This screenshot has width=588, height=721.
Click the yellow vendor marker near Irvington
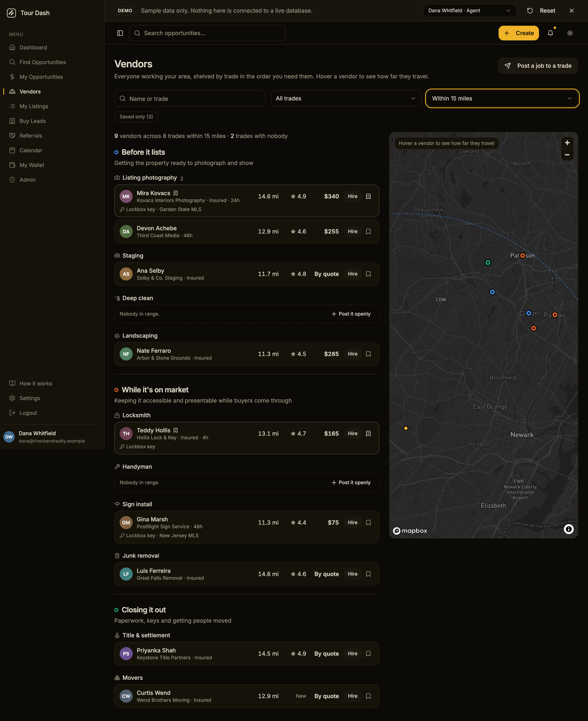coord(406,428)
